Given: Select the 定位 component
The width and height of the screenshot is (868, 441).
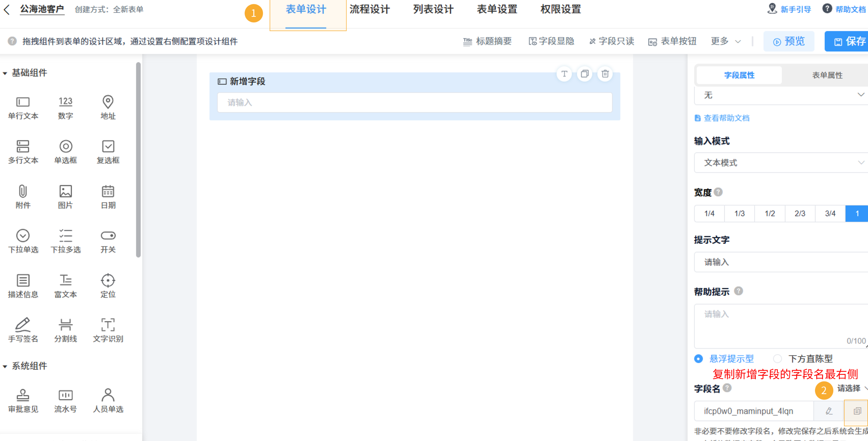Looking at the screenshot, I should [108, 286].
